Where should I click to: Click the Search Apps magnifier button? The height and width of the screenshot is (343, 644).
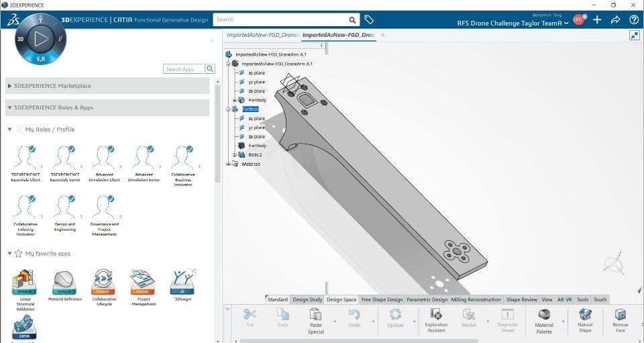click(x=210, y=68)
